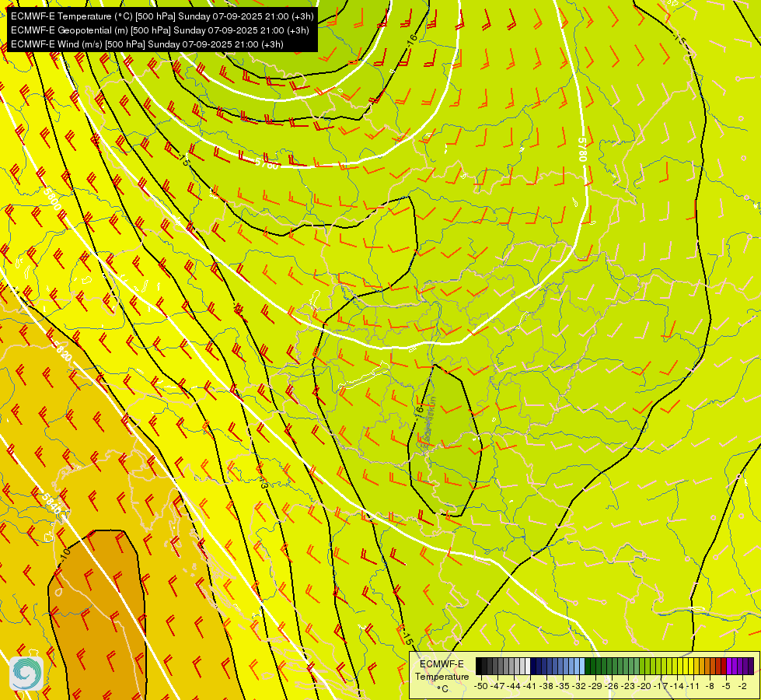Click the red swatch left of the -5 tick
This screenshot has height=700, width=761.
(x=724, y=666)
